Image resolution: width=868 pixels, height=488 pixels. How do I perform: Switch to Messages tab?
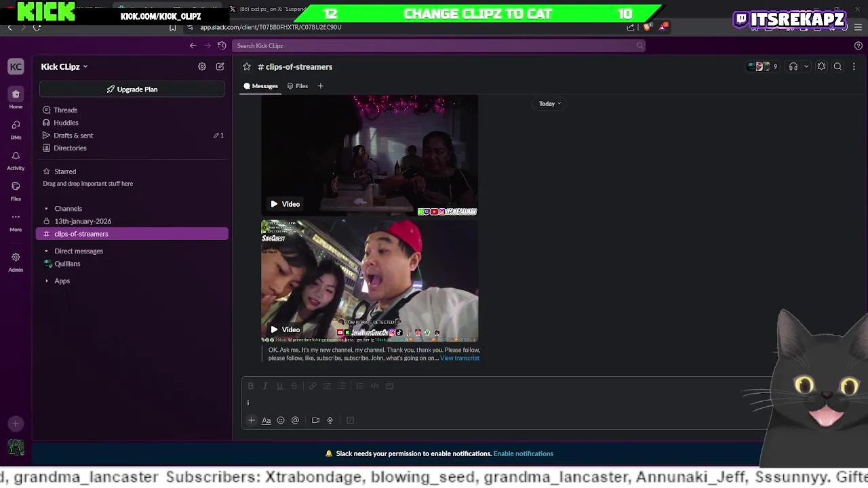[x=261, y=86]
